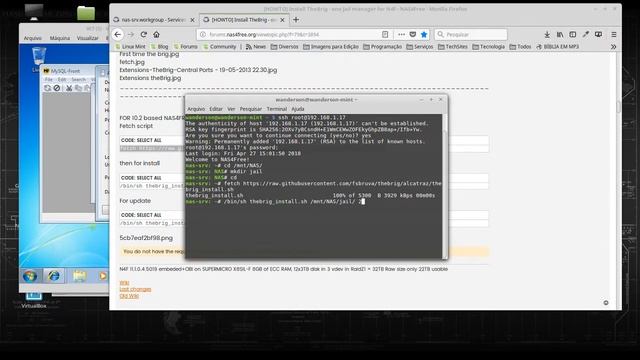Click Firefox forward arrow button

pyautogui.click(x=131, y=35)
